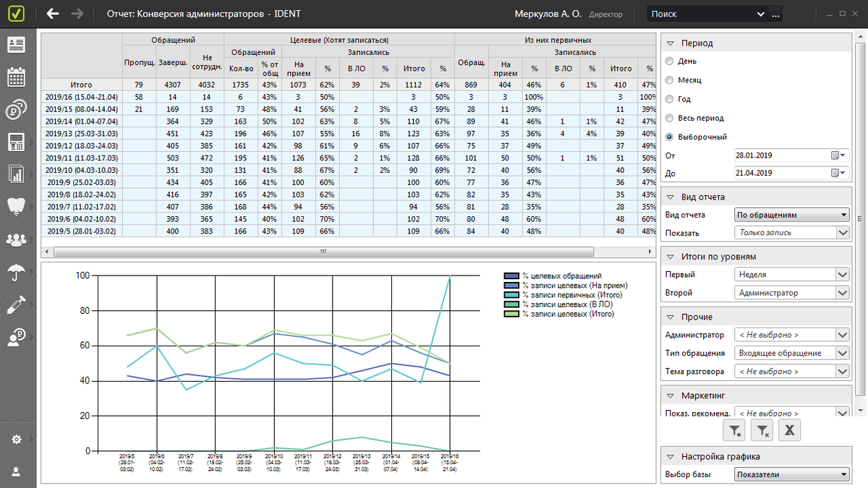Collapse the Вид отчета section
The width and height of the screenshot is (868, 488).
[671, 197]
